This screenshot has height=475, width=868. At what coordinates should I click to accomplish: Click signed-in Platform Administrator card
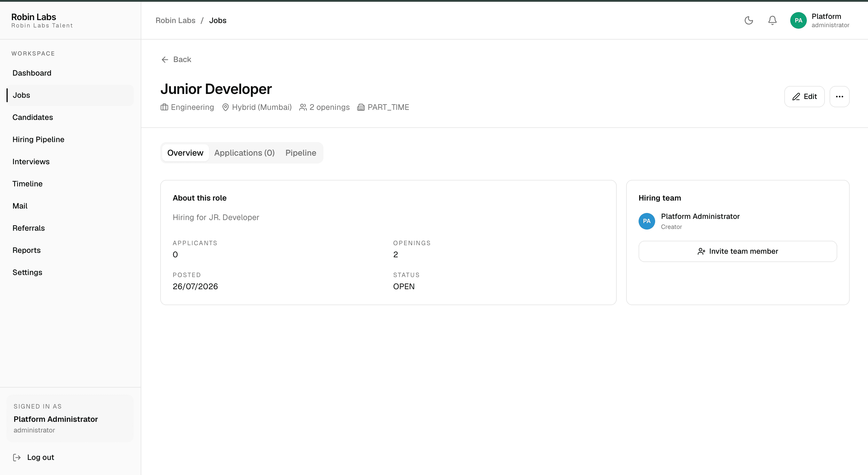point(70,418)
